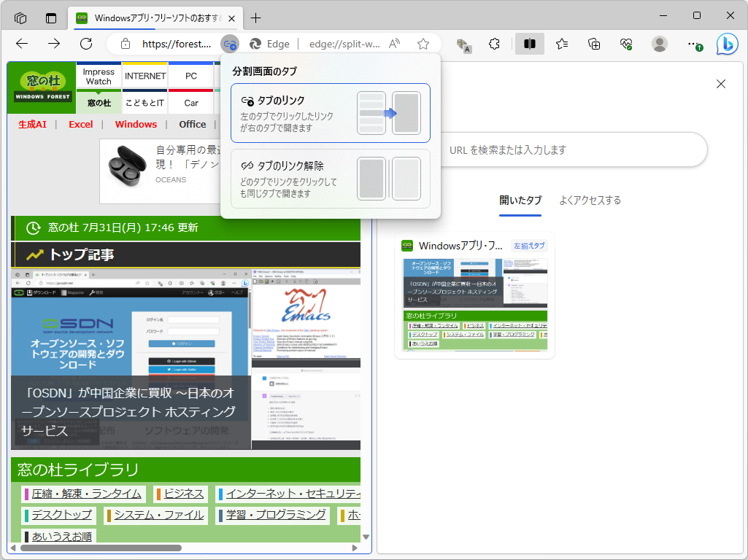Open the split-screen tab menu from address bar
748x560 pixels.
point(230,44)
